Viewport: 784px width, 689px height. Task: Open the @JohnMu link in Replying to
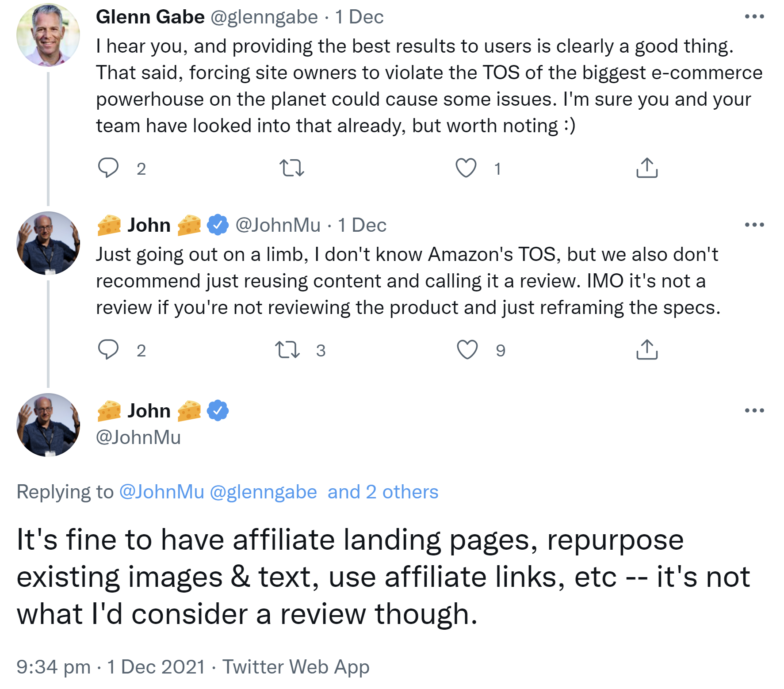click(162, 492)
